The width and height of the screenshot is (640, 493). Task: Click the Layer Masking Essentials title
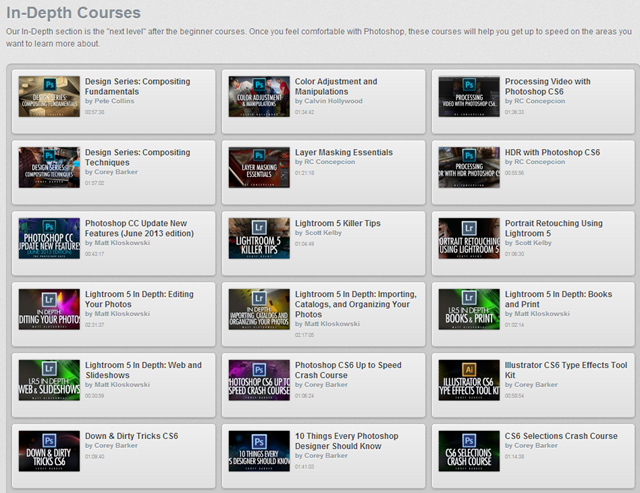344,152
